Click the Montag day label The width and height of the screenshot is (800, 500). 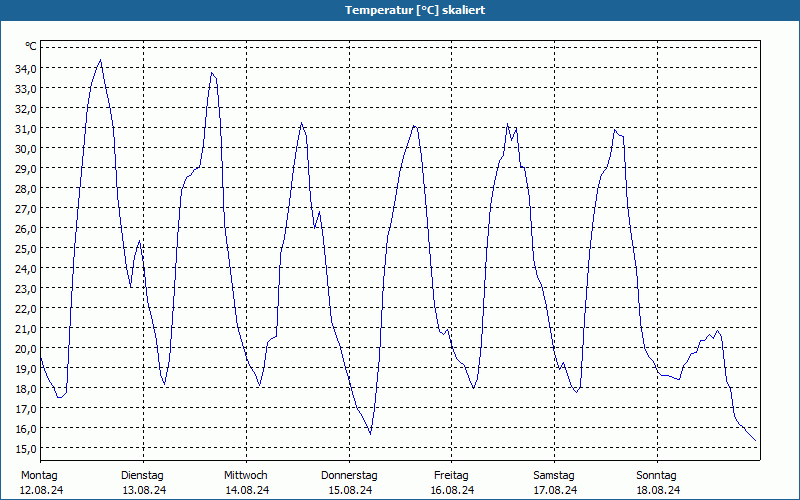tap(39, 476)
